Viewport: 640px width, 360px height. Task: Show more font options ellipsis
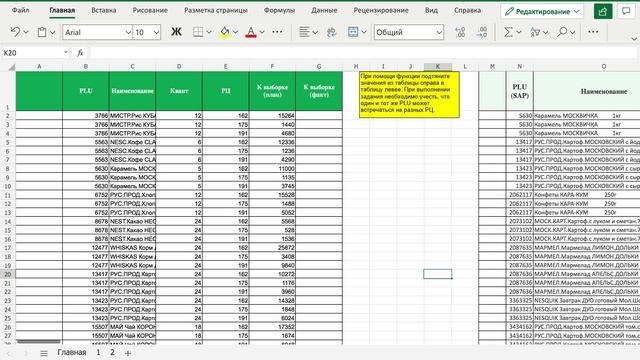coord(277,32)
